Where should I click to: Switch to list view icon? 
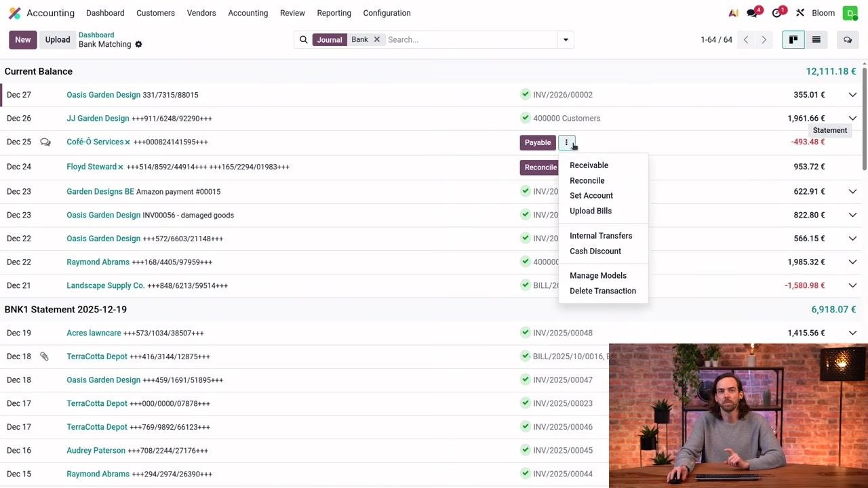click(816, 40)
